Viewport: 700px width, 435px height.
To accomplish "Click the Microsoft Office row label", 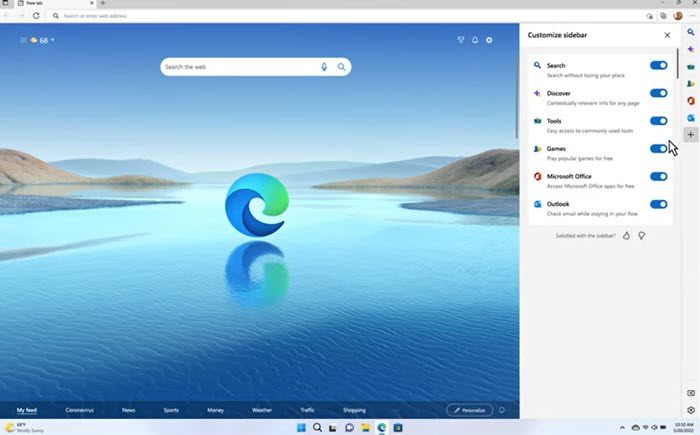I will [x=569, y=176].
